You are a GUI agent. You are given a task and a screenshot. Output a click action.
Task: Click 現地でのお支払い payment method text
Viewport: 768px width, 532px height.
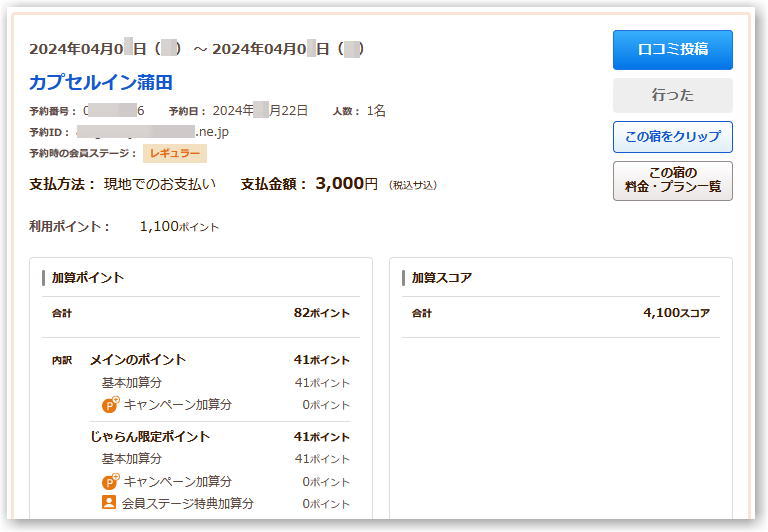tap(160, 184)
